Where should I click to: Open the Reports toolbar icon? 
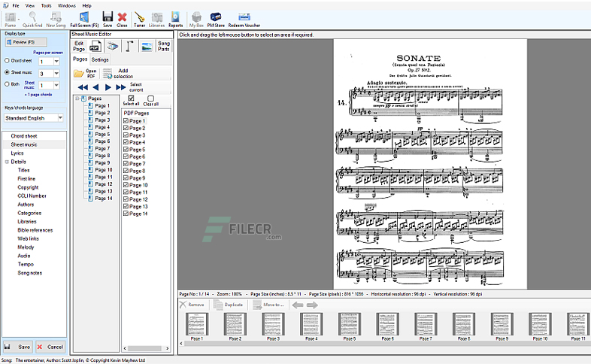175,20
